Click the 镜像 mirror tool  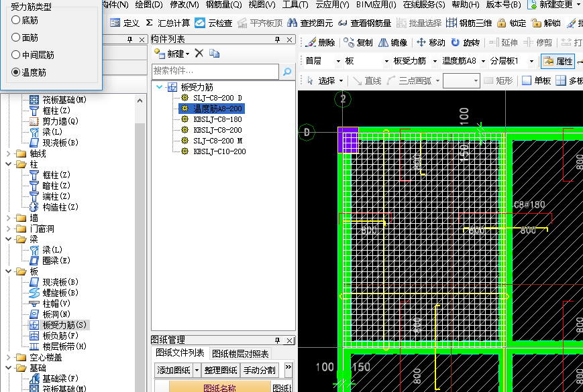click(x=392, y=42)
